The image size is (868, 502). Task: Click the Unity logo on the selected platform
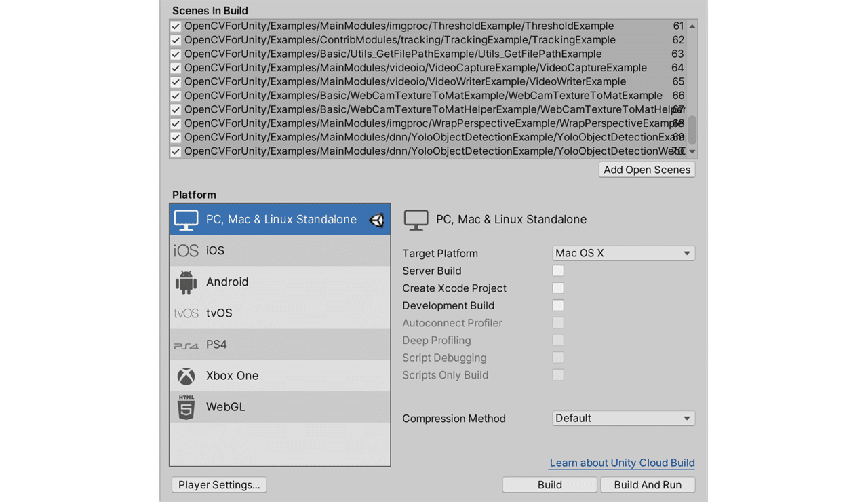coord(376,219)
